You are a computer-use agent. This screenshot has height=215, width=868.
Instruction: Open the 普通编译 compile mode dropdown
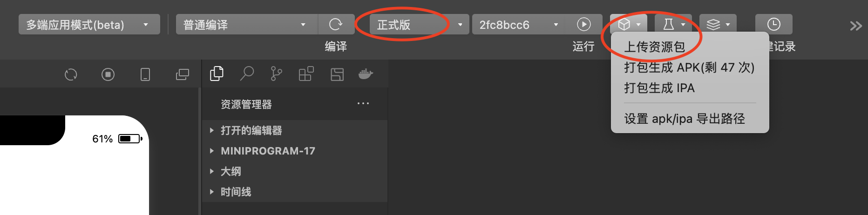(x=247, y=24)
